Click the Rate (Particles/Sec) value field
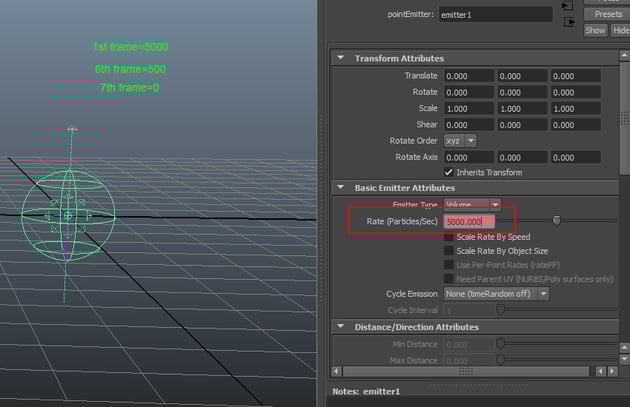Screen dimensions: 630x407 pos(469,221)
